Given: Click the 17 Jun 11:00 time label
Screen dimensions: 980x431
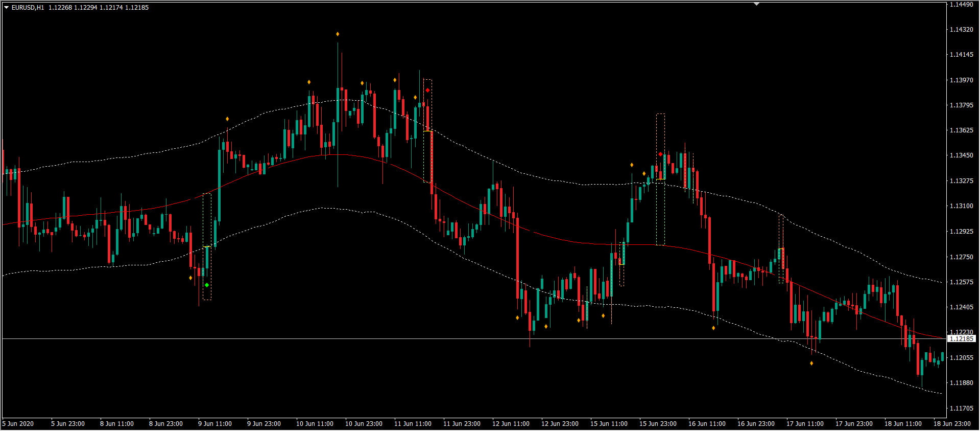Looking at the screenshot, I should (805, 424).
